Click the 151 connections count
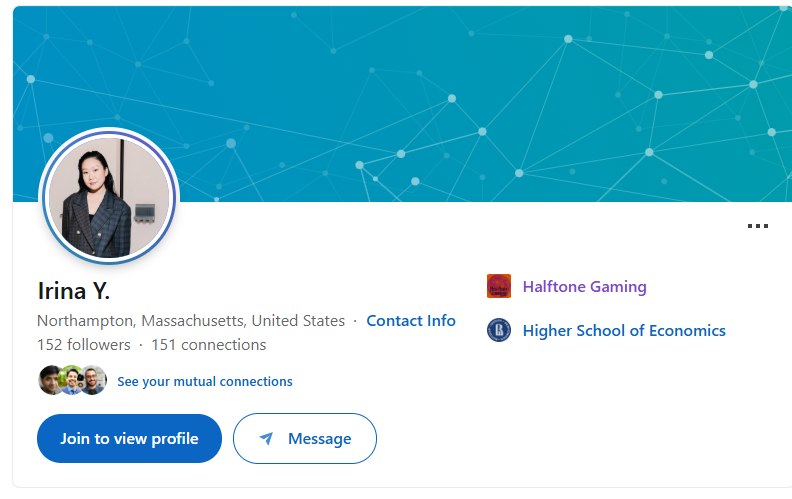 coord(208,345)
